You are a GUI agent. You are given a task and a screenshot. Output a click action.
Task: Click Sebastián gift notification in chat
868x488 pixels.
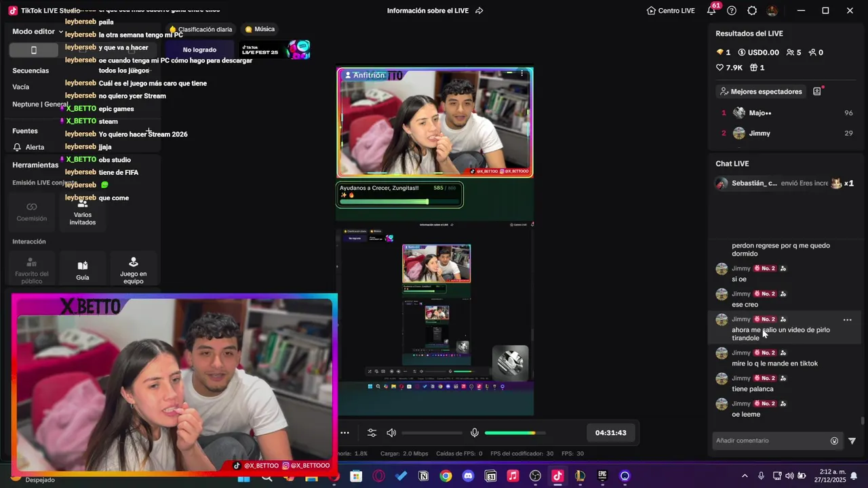point(785,183)
